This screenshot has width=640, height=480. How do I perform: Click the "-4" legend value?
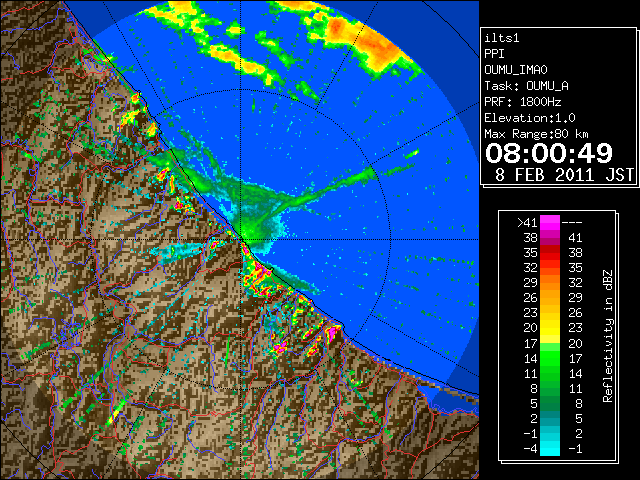531,449
